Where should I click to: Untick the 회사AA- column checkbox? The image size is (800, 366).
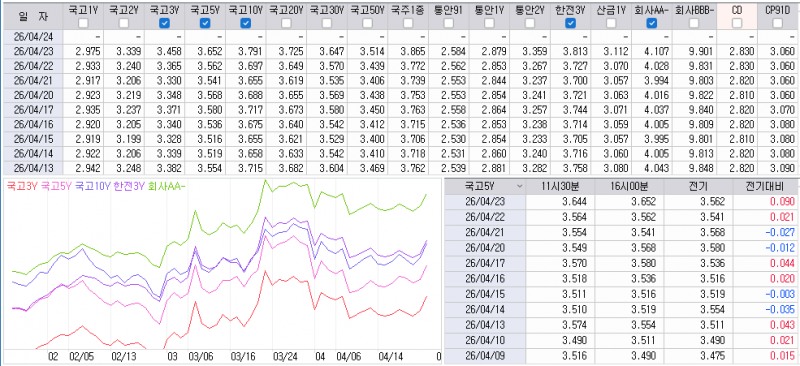pos(652,22)
